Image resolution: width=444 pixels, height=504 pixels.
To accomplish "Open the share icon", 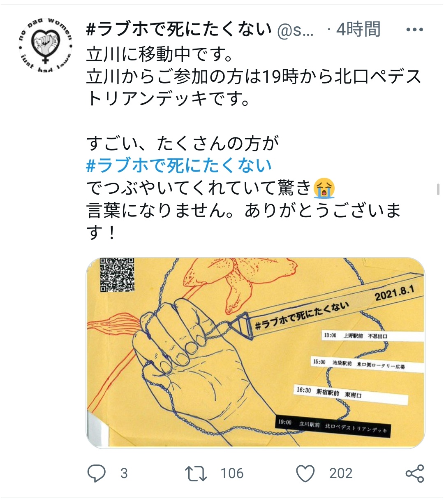I will coord(414,474).
